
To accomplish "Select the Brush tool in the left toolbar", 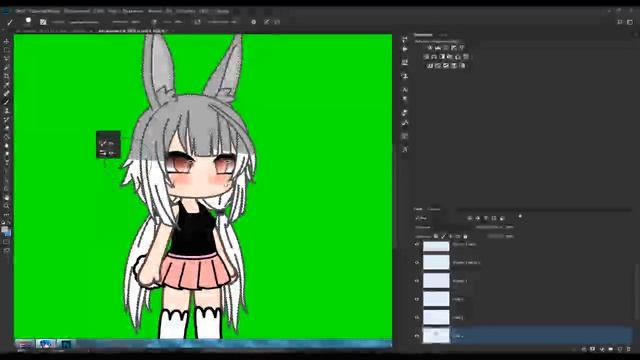I will (6, 102).
